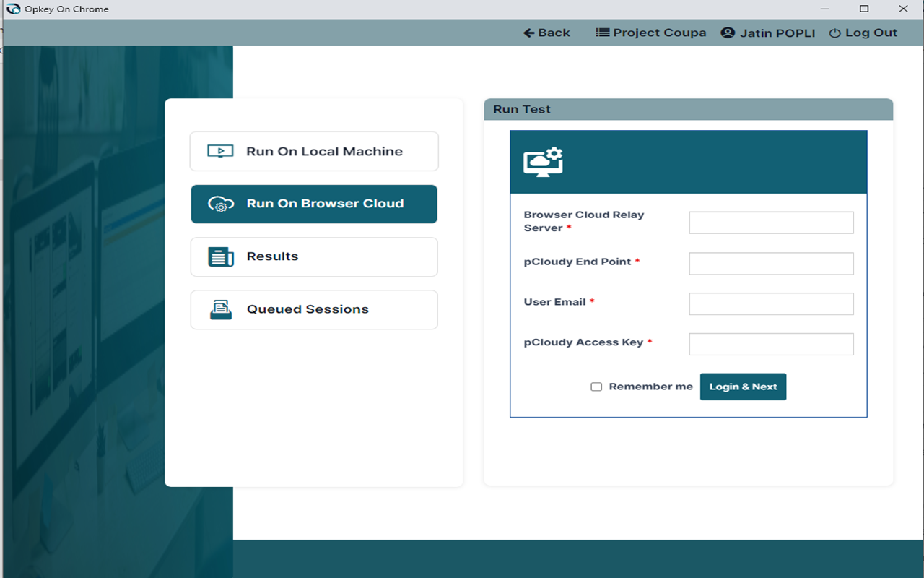Focus the pCloudy Access Key field
Screen dimensions: 924x578
pyautogui.click(x=771, y=344)
